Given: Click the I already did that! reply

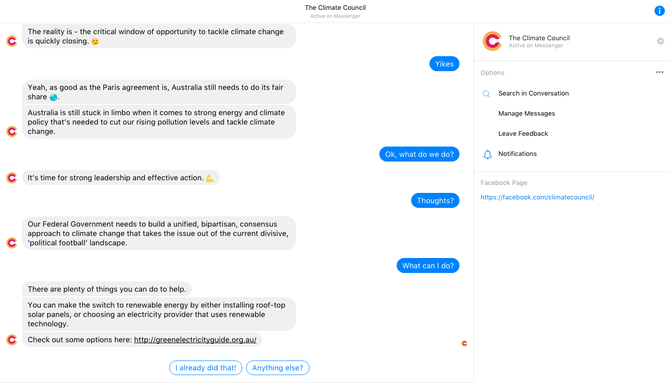Looking at the screenshot, I should tap(206, 368).
